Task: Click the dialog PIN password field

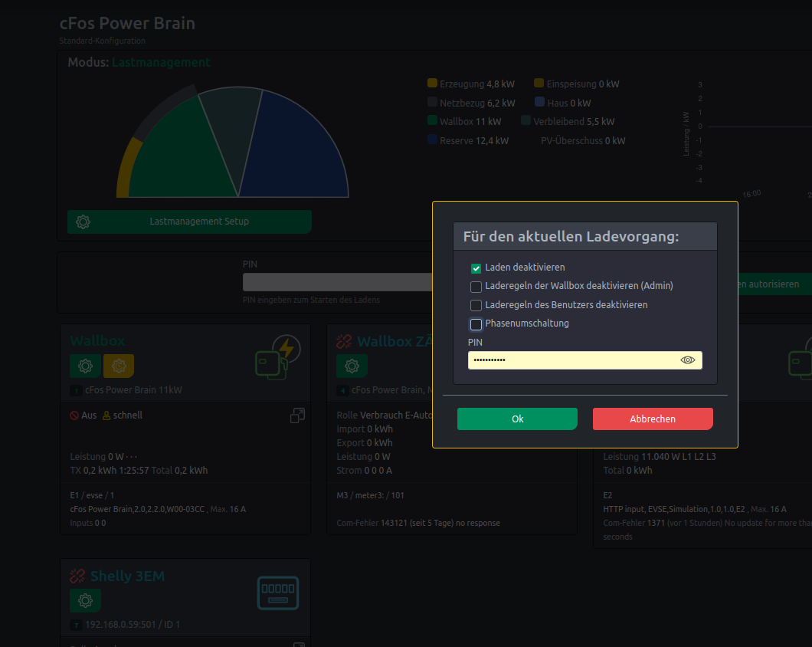Action: click(584, 360)
